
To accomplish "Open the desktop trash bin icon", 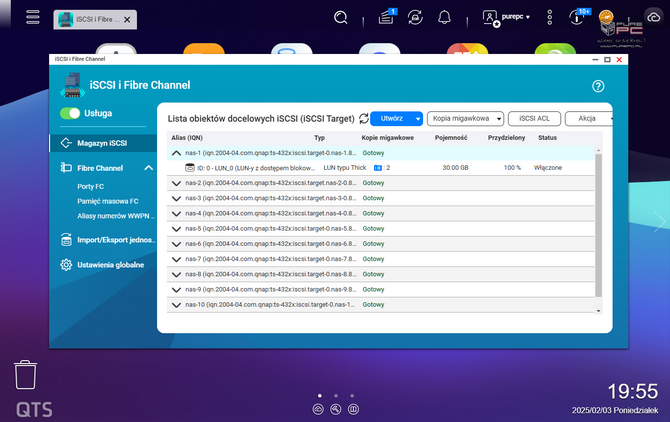I will pos(26,375).
